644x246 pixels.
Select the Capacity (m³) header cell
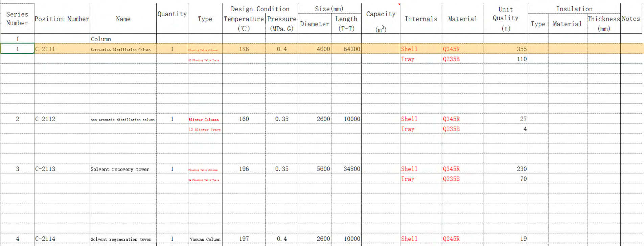point(381,19)
